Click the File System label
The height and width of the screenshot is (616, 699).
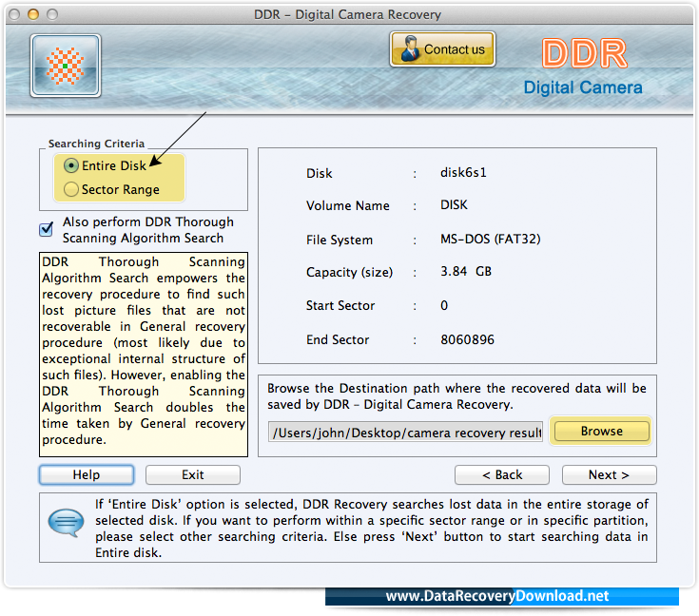point(340,240)
